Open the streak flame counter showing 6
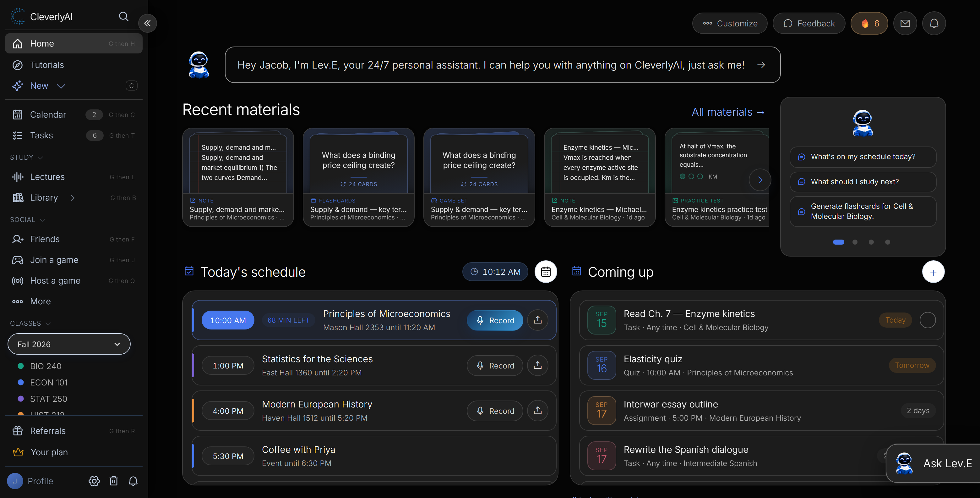 (869, 23)
